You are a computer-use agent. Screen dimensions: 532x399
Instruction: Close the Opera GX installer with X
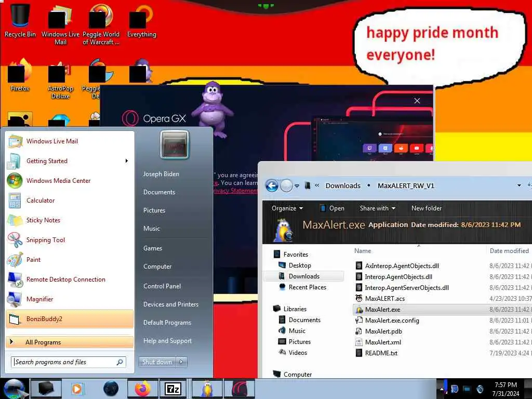[417, 101]
